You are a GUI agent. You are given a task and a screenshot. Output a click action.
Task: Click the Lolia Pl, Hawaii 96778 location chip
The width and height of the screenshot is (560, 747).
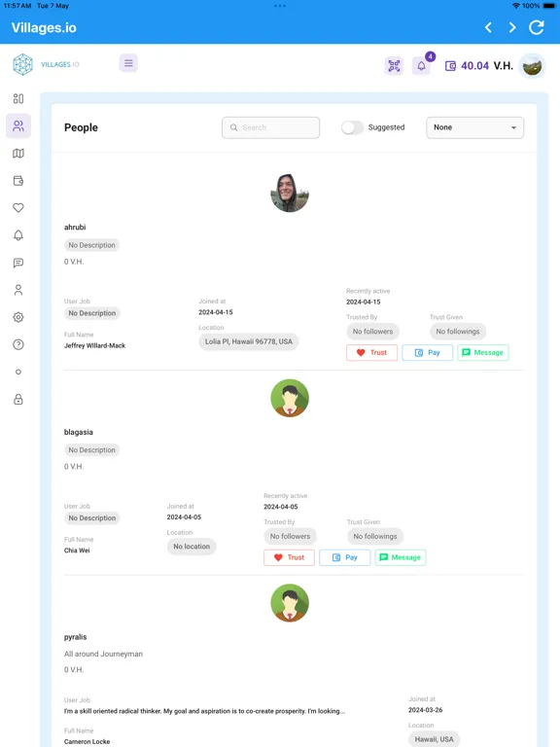pyautogui.click(x=249, y=341)
